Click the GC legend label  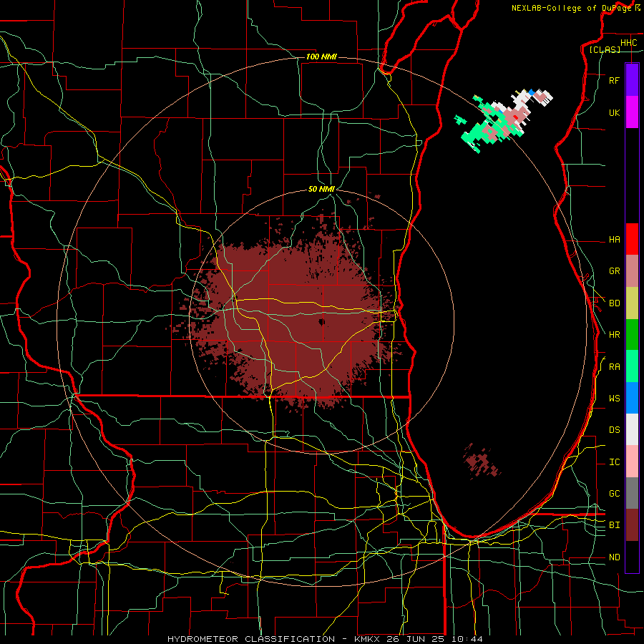(614, 494)
